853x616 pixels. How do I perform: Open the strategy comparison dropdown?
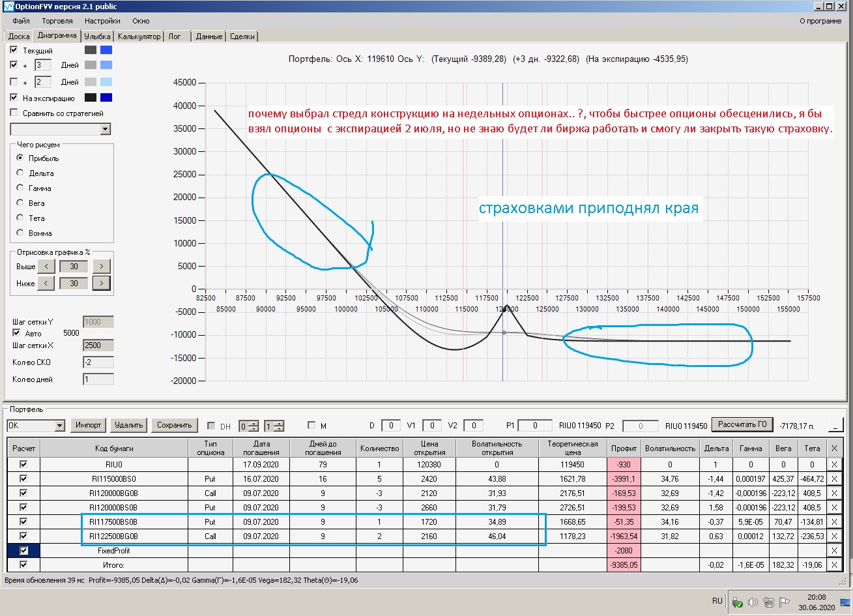(106, 129)
